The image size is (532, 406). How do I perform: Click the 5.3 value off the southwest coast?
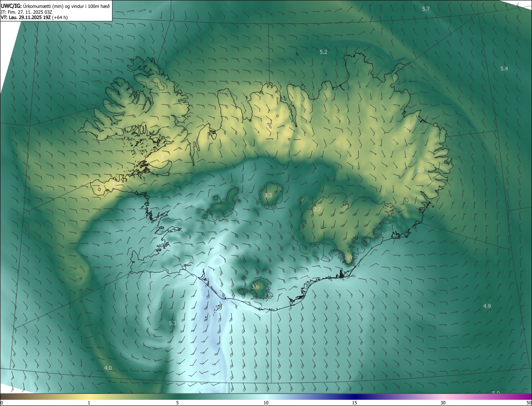pyautogui.click(x=172, y=323)
